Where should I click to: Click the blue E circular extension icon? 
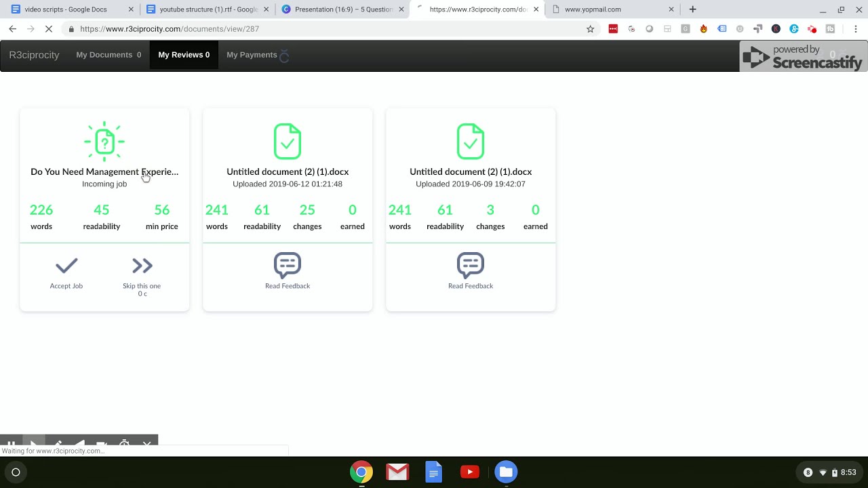point(794,29)
